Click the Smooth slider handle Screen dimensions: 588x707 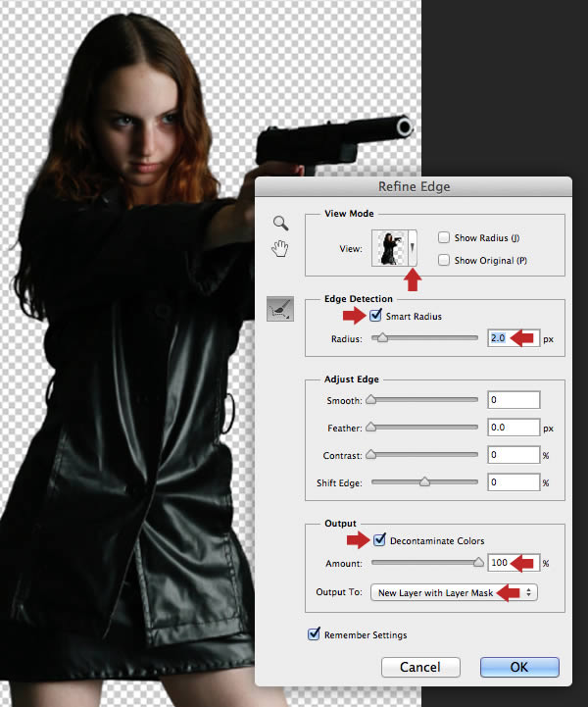[x=370, y=399]
